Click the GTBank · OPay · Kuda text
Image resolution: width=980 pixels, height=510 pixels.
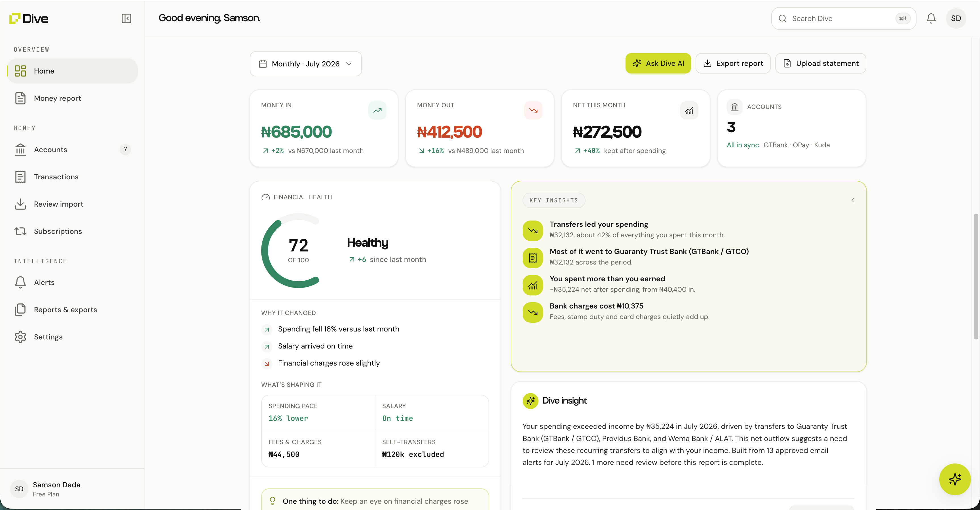coord(797,145)
